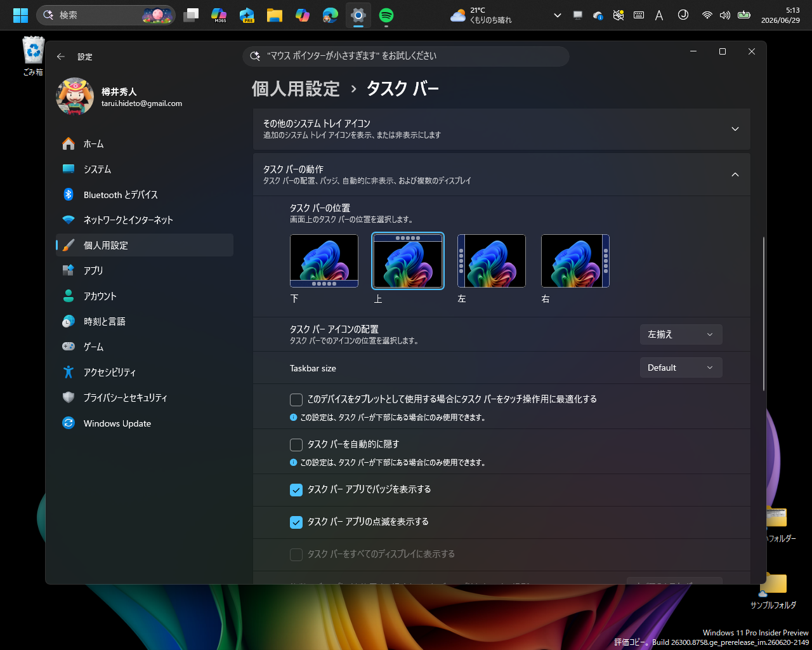
Task: Open Spotify from the taskbar
Action: pyautogui.click(x=386, y=15)
